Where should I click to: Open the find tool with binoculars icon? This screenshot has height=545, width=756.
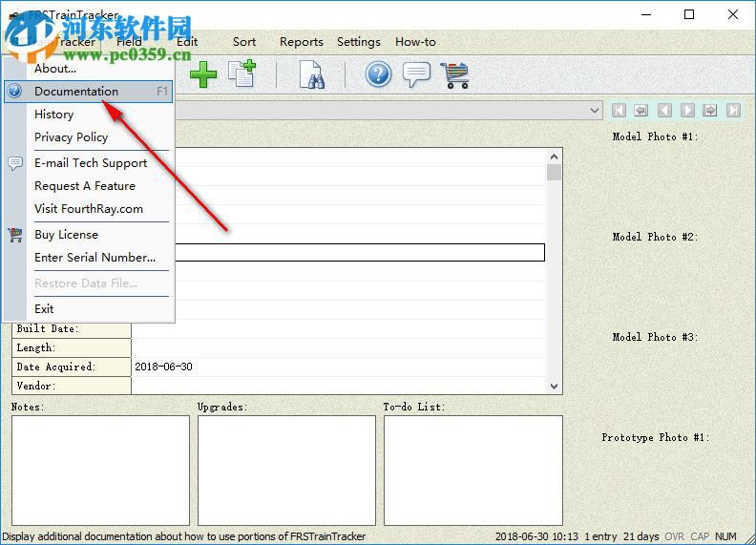311,74
